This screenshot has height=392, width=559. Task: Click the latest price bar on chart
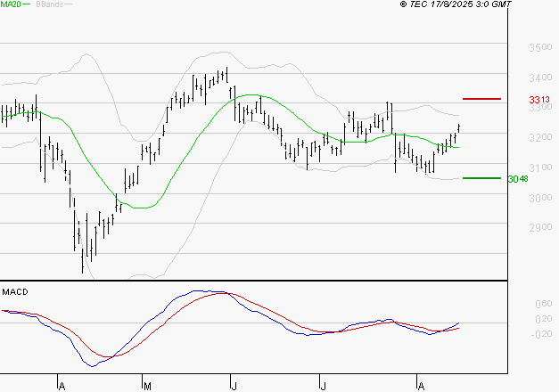point(459,129)
